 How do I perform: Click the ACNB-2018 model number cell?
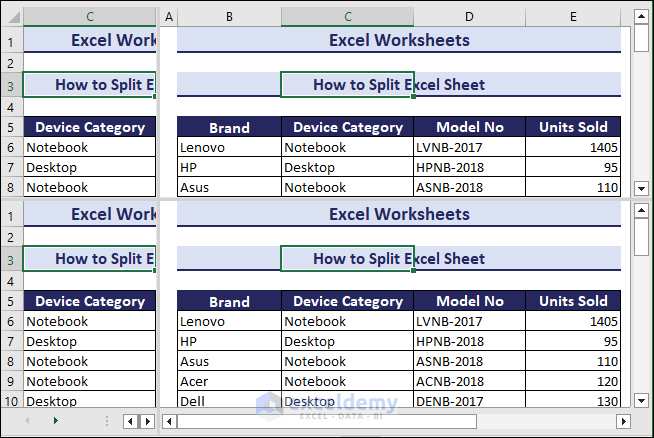469,381
